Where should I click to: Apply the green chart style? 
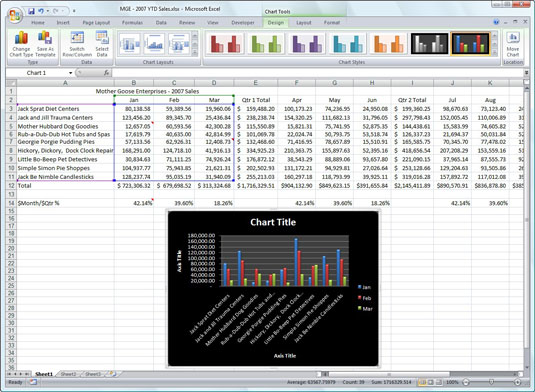coord(266,44)
